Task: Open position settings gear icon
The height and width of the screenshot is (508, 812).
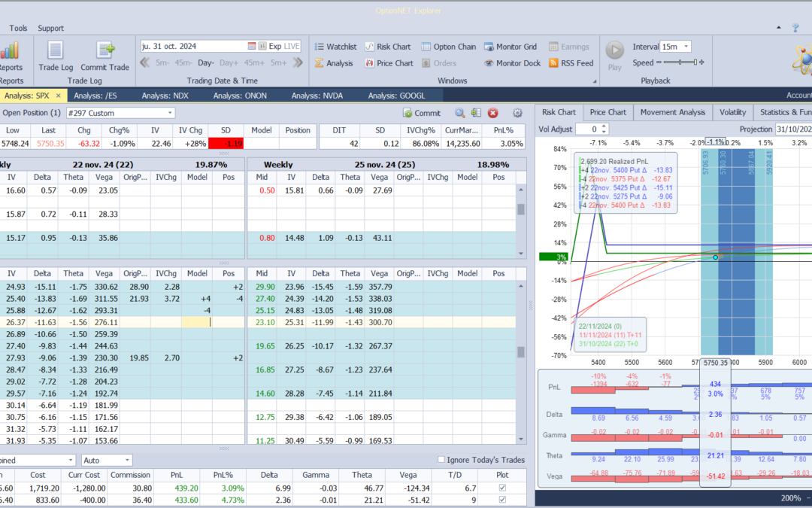Action: (517, 113)
